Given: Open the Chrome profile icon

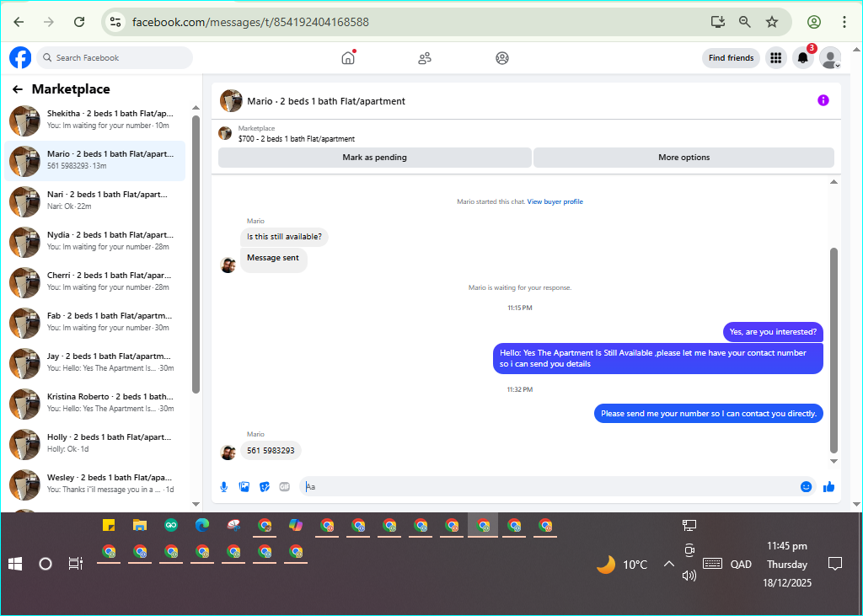Looking at the screenshot, I should (x=814, y=22).
